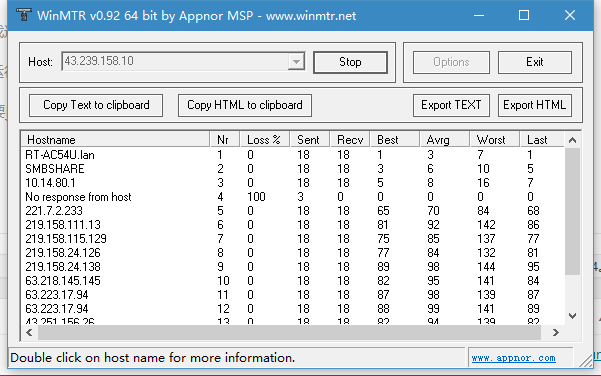The height and width of the screenshot is (376, 601).
Task: Click the Avrg column header
Action: pyautogui.click(x=445, y=140)
